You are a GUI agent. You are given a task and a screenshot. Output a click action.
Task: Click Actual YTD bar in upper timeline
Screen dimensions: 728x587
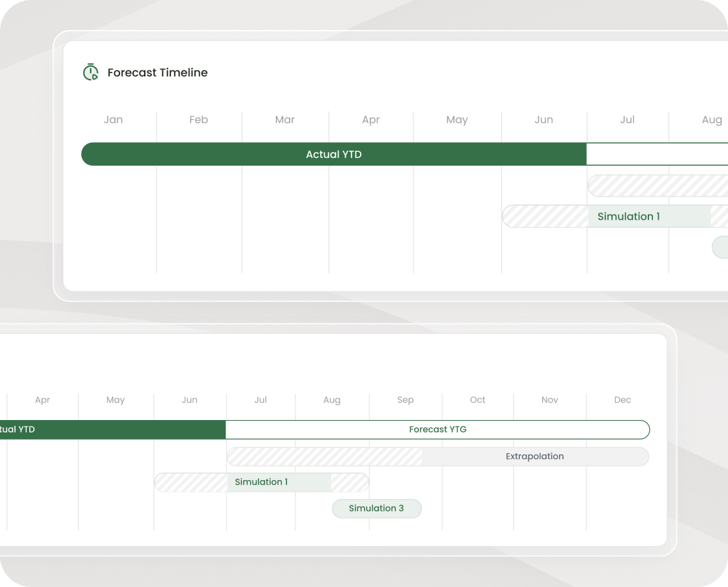tap(333, 155)
